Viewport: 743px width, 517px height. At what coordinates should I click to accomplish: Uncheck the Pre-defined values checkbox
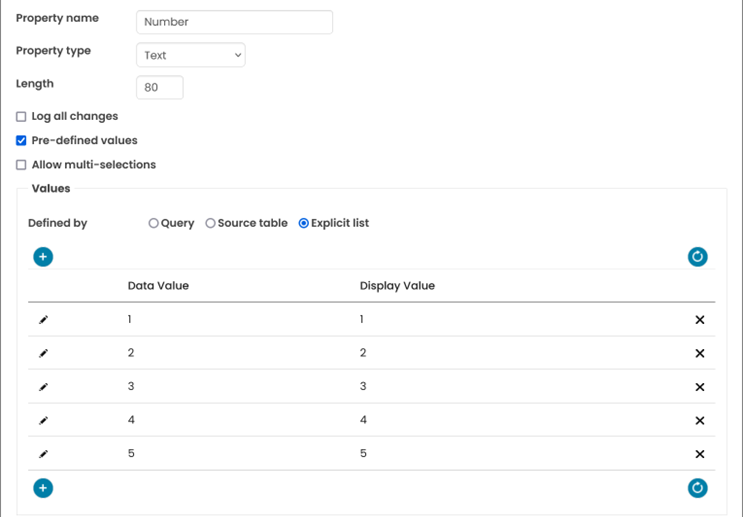point(21,141)
